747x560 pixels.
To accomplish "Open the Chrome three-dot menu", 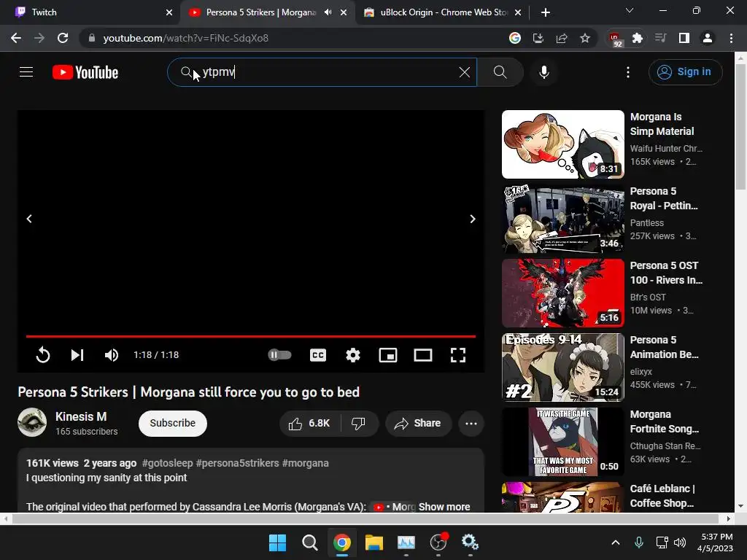I will pyautogui.click(x=731, y=38).
